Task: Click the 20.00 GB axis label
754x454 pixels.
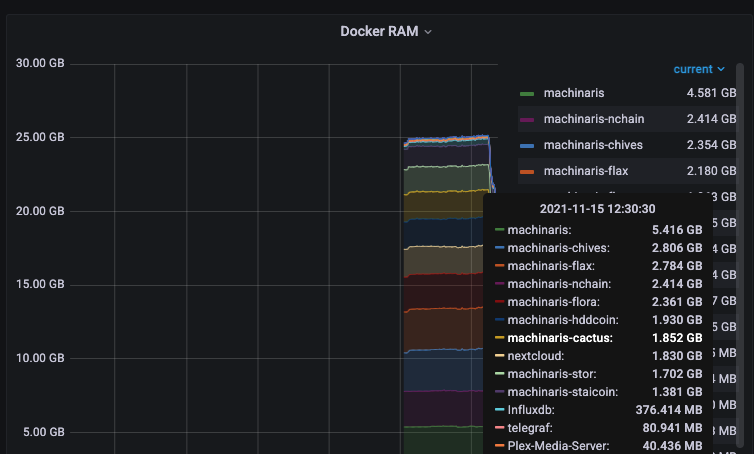Action: tap(40, 211)
